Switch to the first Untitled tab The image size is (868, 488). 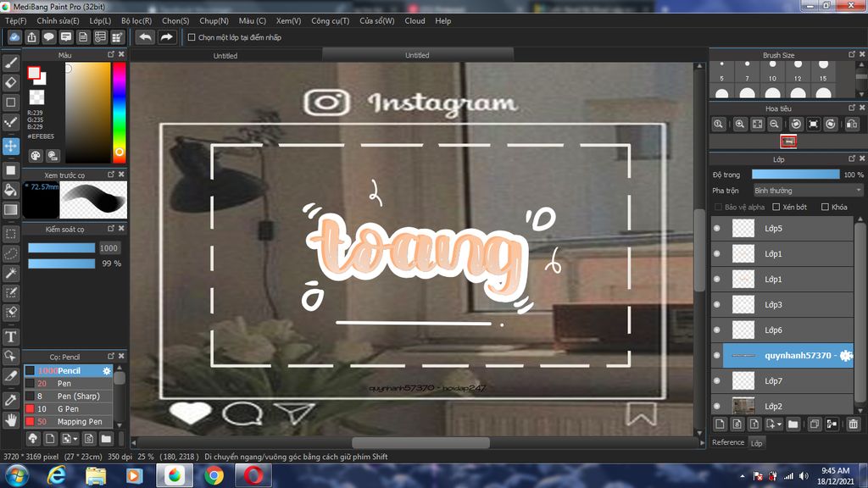(x=225, y=55)
